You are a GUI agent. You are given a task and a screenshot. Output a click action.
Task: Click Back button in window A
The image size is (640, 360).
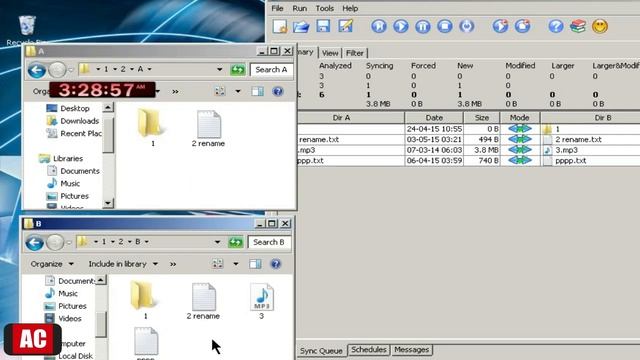coord(37,70)
